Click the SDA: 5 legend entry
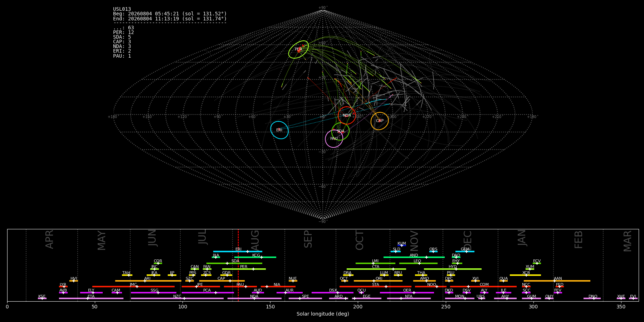Image resolution: width=644 pixels, height=322 pixels. coord(122,37)
